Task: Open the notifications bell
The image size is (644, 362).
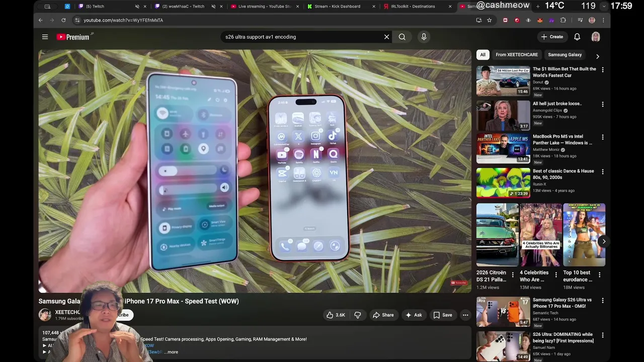Action: point(577,37)
